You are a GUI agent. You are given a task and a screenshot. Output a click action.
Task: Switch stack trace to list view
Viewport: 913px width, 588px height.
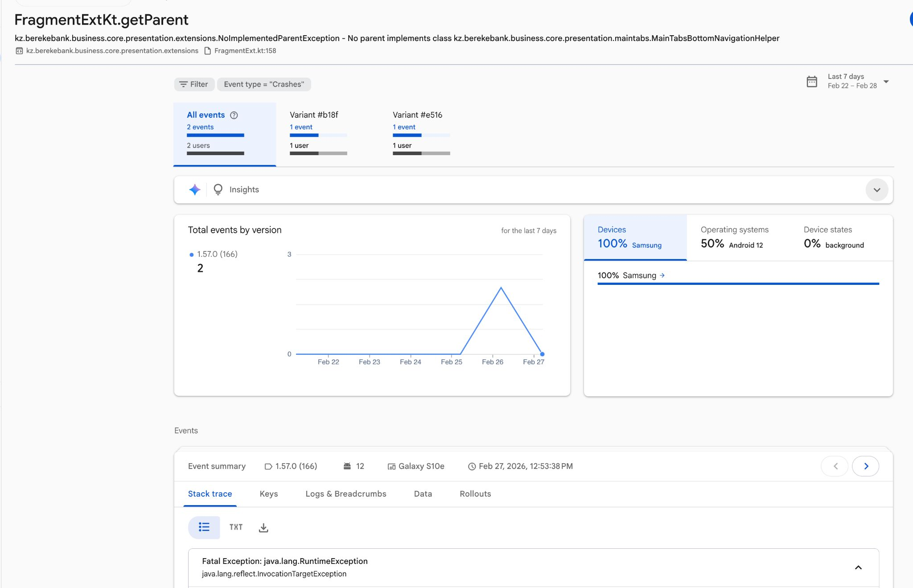click(204, 527)
